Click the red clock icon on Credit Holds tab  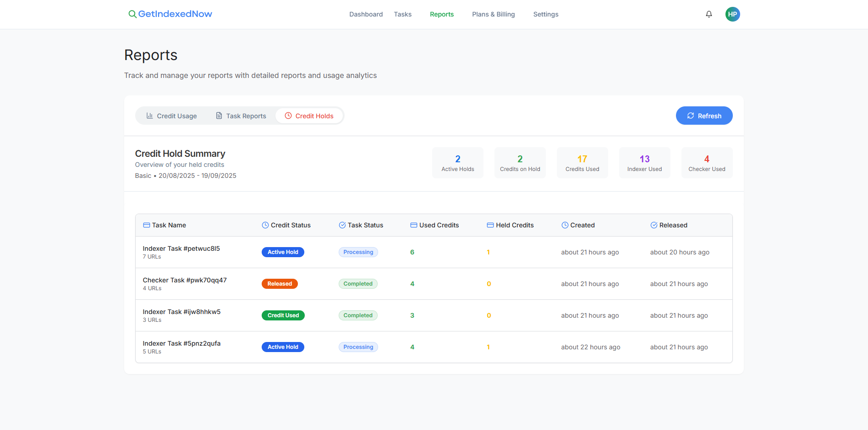tap(288, 116)
